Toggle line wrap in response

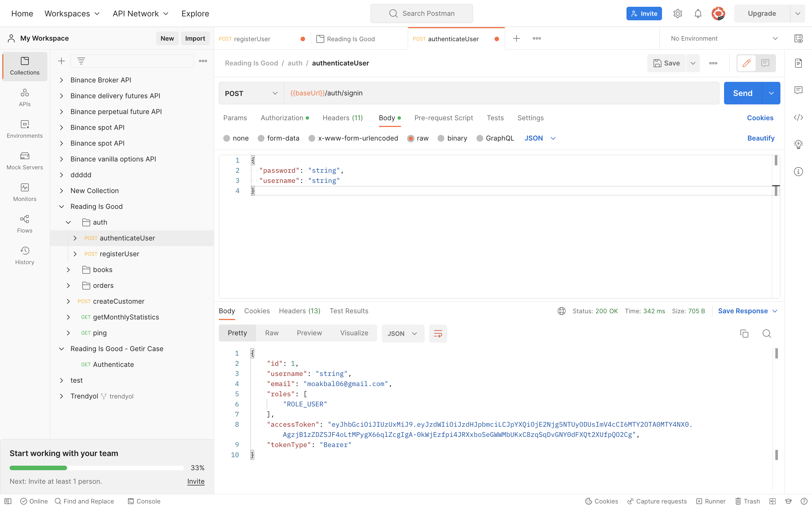(x=438, y=333)
